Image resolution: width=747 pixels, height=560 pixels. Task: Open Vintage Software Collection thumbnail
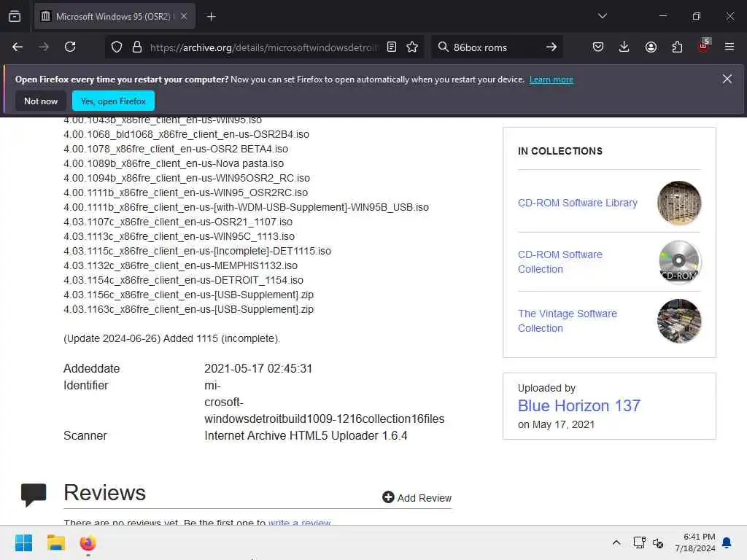click(679, 321)
